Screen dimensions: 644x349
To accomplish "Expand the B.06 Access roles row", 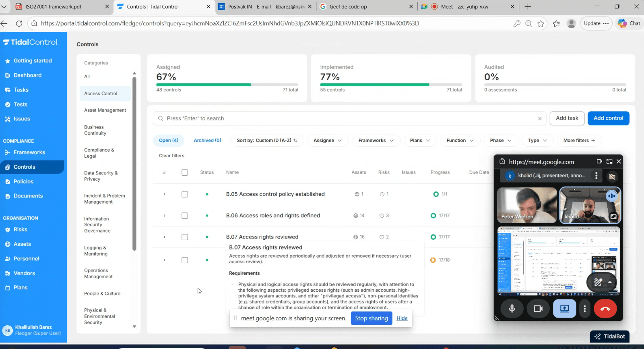I will tap(164, 216).
